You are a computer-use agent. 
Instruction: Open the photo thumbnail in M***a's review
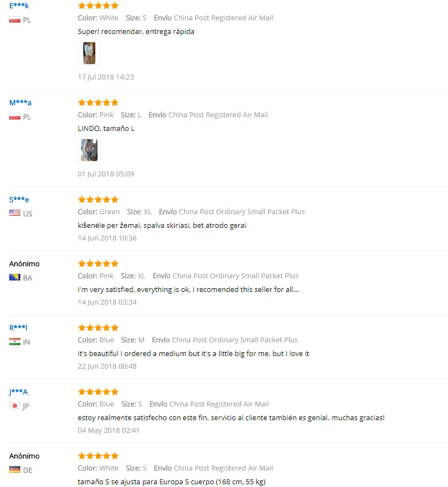pyautogui.click(x=89, y=150)
